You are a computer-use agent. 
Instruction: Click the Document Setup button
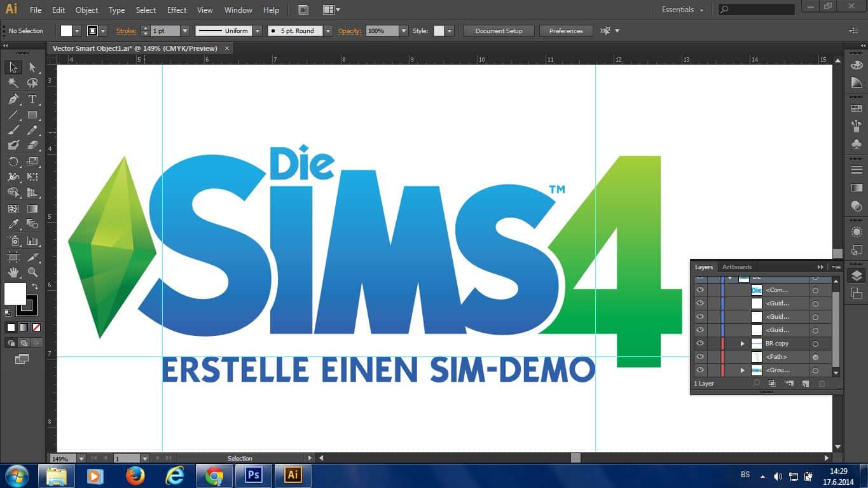click(499, 31)
